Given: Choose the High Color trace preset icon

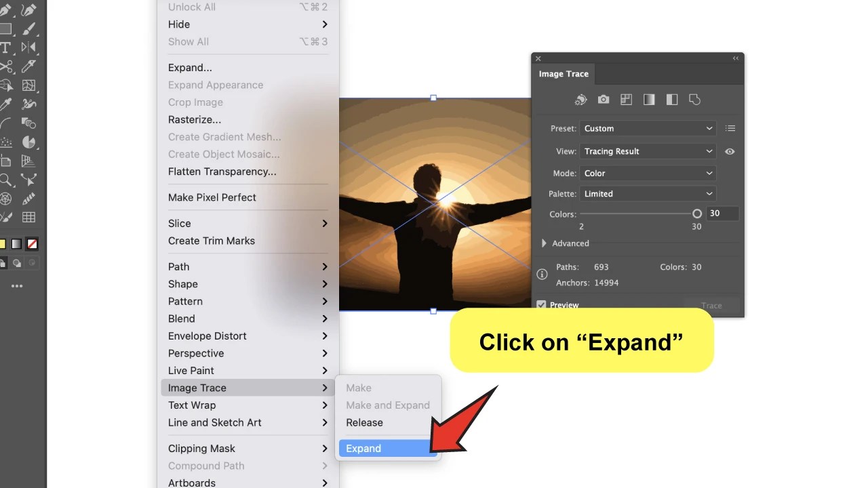Looking at the screenshot, I should click(x=604, y=100).
